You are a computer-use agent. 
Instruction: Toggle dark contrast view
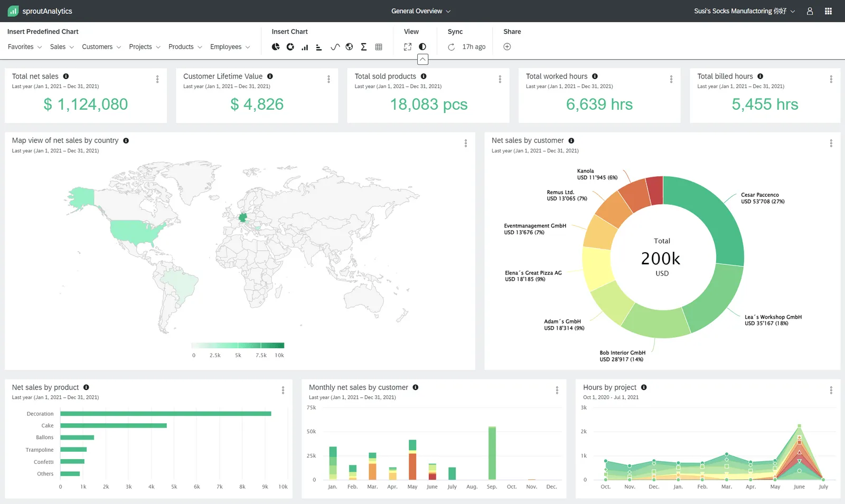click(x=422, y=46)
